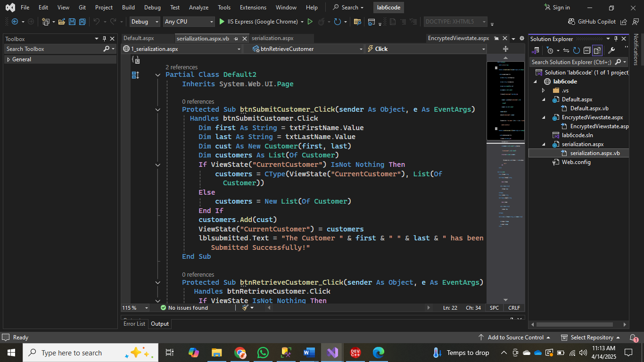Image resolution: width=644 pixels, height=362 pixels.
Task: Select Web.config in Solution Explorer
Action: (576, 162)
